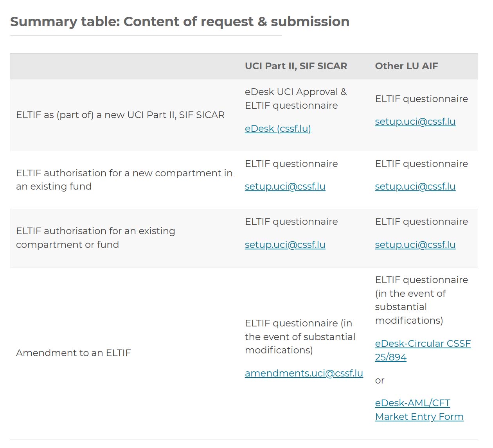Image resolution: width=493 pixels, height=448 pixels.
Task: Click the "eDesk UCI Approval & ELTIF questionnaire" text
Action: tap(295, 99)
